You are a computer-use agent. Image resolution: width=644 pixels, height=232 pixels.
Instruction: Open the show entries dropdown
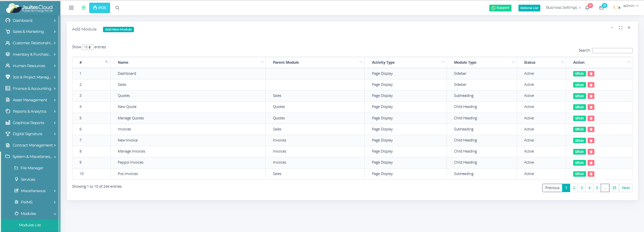[88, 47]
